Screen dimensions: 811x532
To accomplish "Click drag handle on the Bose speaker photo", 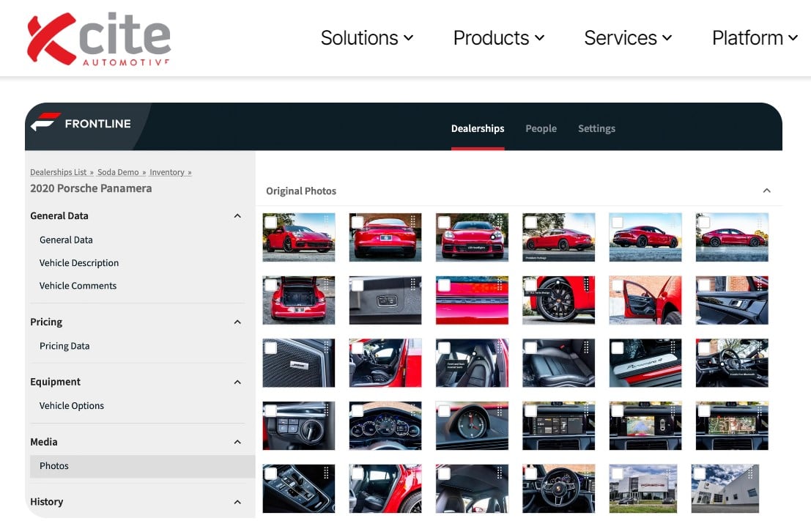I will point(327,347).
